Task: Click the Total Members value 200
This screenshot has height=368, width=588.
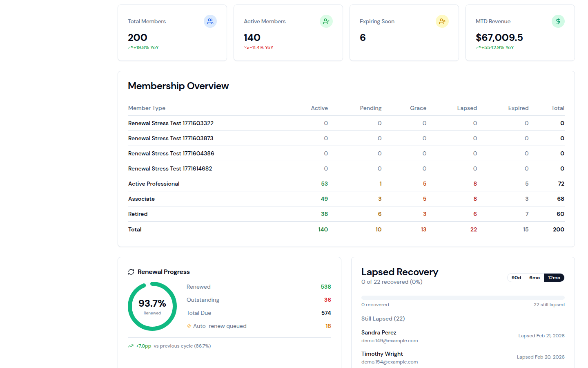Action: [138, 38]
